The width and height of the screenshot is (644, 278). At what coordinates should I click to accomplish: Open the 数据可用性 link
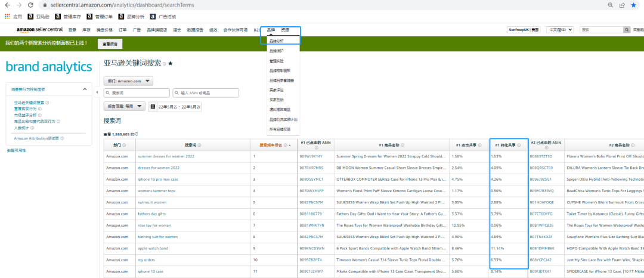tap(17, 151)
